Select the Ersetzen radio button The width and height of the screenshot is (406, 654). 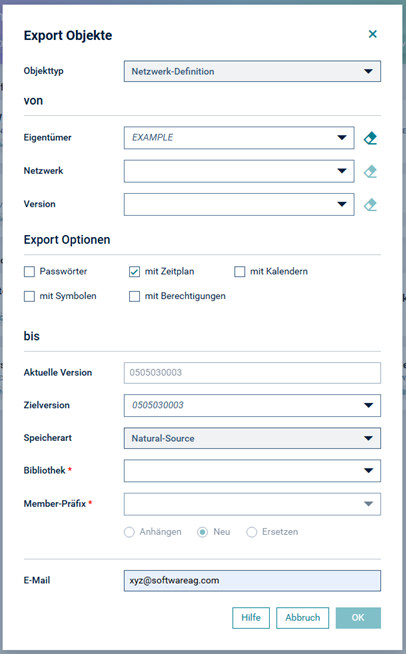252,532
